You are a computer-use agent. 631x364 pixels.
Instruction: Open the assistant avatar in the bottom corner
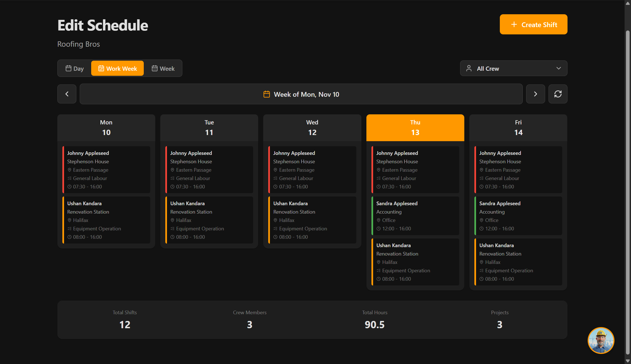pos(601,341)
